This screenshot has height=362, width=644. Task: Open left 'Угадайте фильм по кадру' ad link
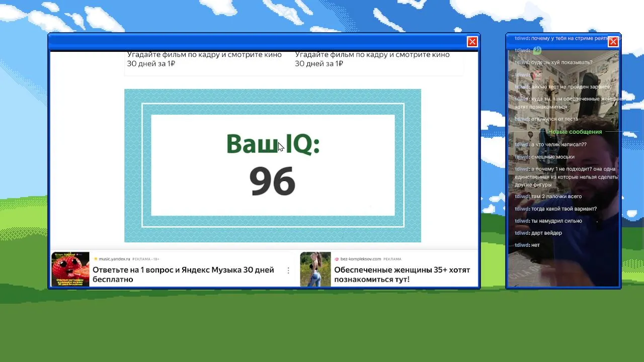tap(204, 59)
